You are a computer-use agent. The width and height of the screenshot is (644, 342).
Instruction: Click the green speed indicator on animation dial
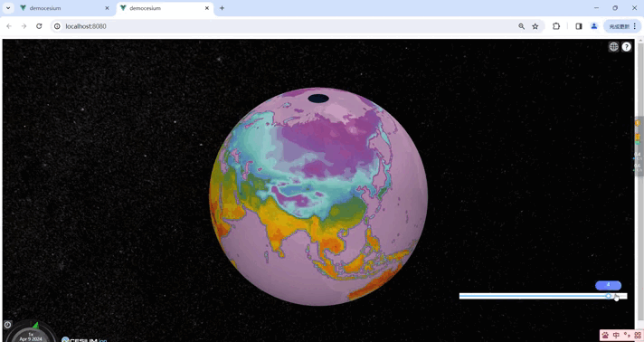coord(36,326)
